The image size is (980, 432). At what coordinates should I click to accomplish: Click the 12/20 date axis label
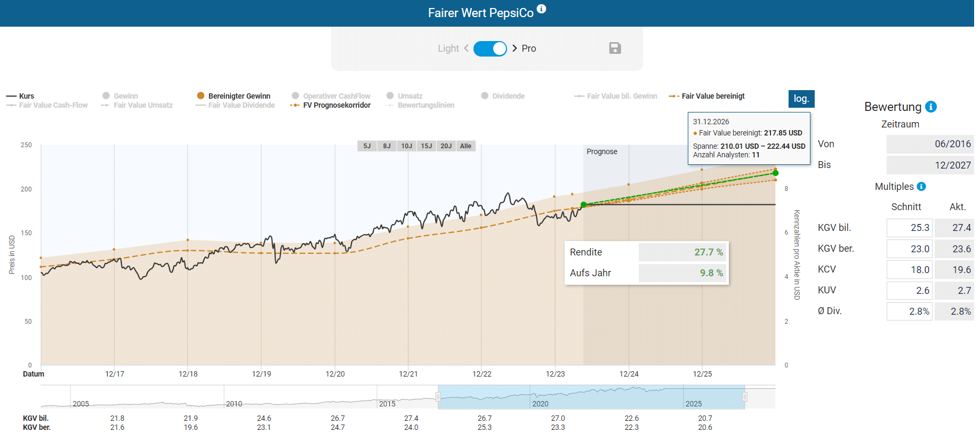(335, 374)
